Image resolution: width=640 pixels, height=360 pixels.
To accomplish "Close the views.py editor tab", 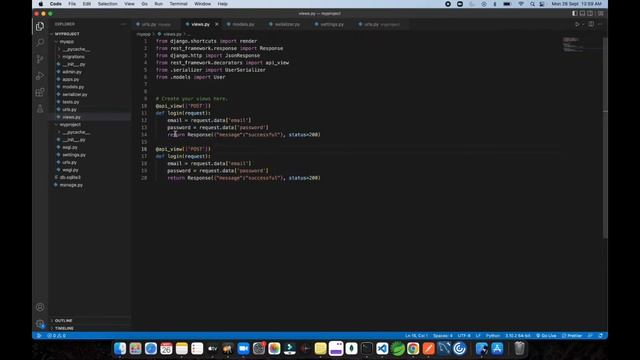I will [217, 24].
